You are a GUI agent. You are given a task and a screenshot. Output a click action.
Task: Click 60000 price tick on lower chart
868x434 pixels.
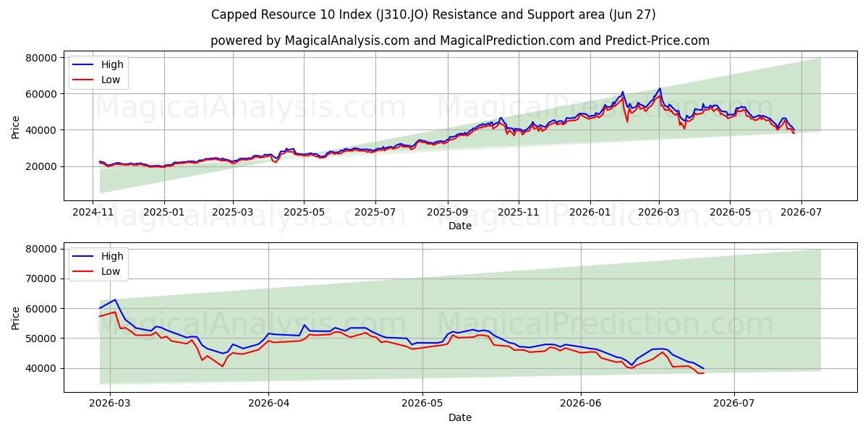pos(43,309)
